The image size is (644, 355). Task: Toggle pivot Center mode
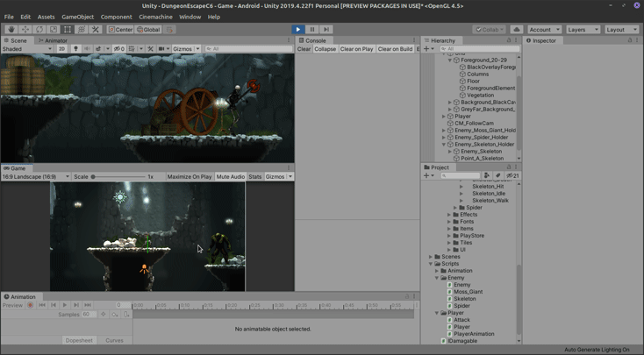coord(120,30)
